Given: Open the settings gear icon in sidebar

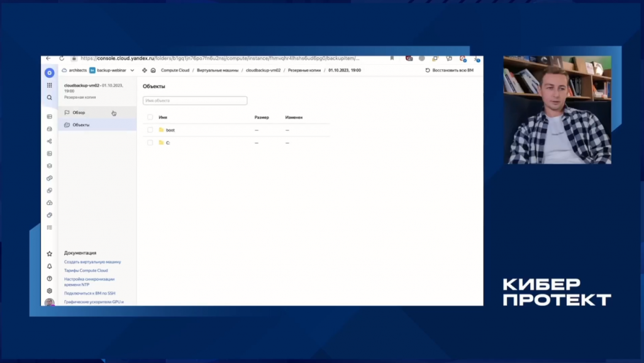Looking at the screenshot, I should pyautogui.click(x=49, y=291).
